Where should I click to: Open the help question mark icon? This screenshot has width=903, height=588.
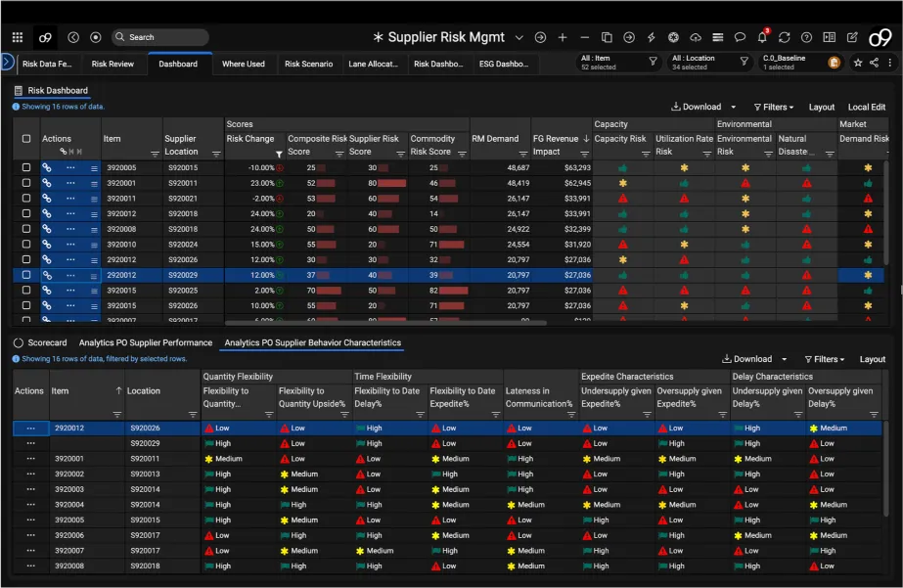coord(806,38)
